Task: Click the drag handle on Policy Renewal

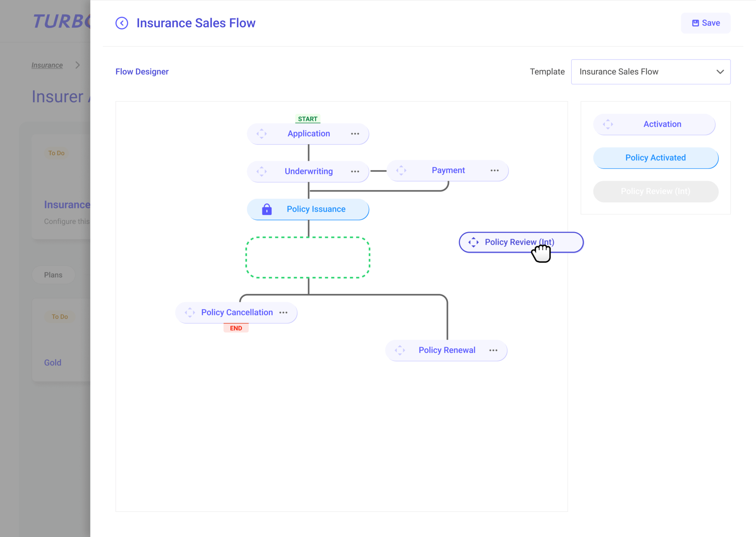Action: tap(400, 350)
